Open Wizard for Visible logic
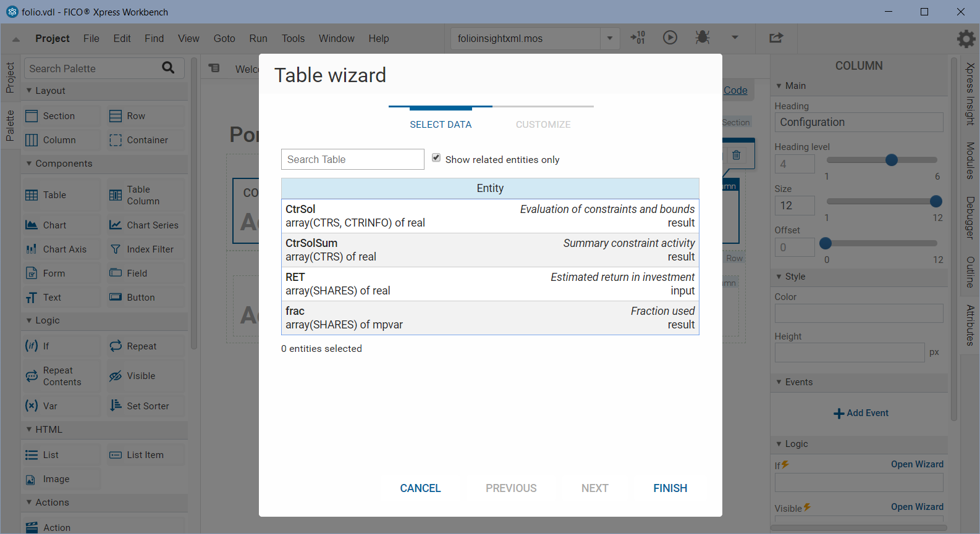The width and height of the screenshot is (980, 534). pos(917,507)
